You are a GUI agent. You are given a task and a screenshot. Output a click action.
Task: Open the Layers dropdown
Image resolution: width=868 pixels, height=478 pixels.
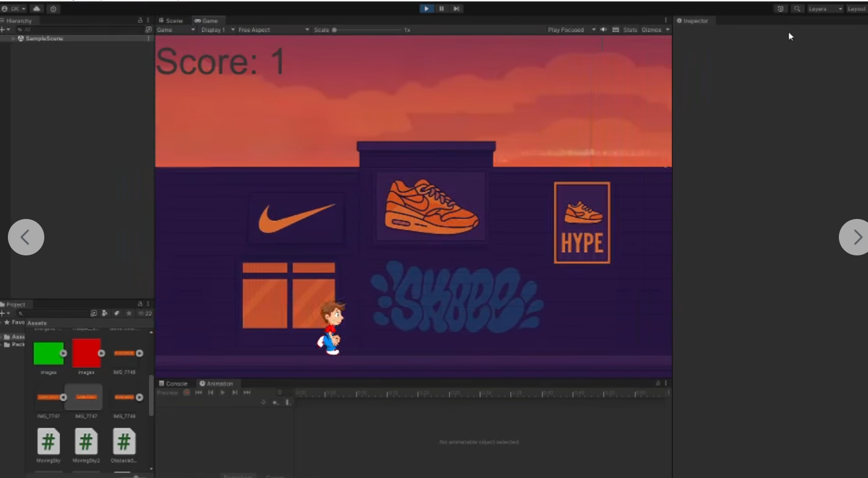click(x=825, y=8)
